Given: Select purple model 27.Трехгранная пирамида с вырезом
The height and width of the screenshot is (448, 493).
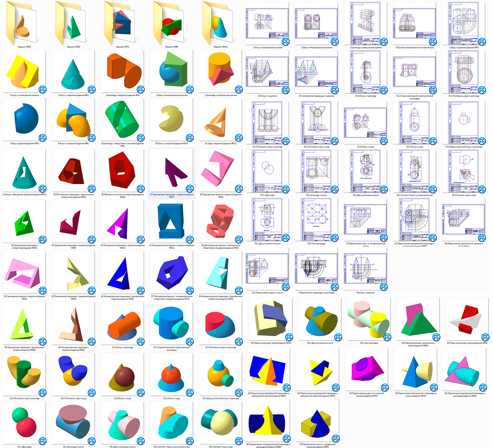Looking at the screenshot, I should (x=172, y=171).
